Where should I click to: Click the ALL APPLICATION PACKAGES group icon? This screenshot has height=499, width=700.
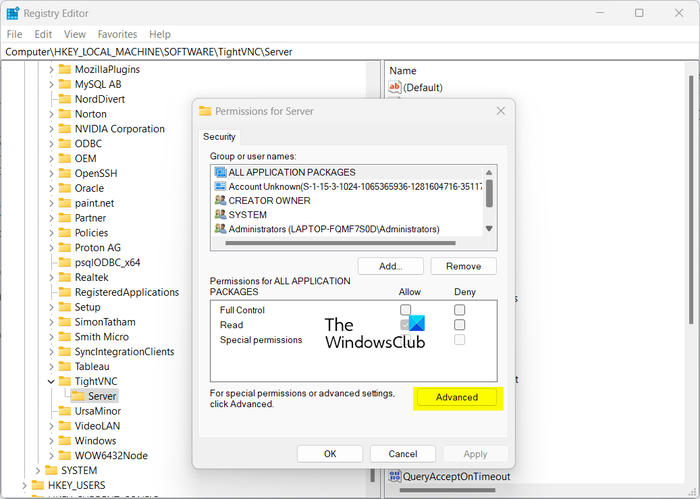(220, 172)
